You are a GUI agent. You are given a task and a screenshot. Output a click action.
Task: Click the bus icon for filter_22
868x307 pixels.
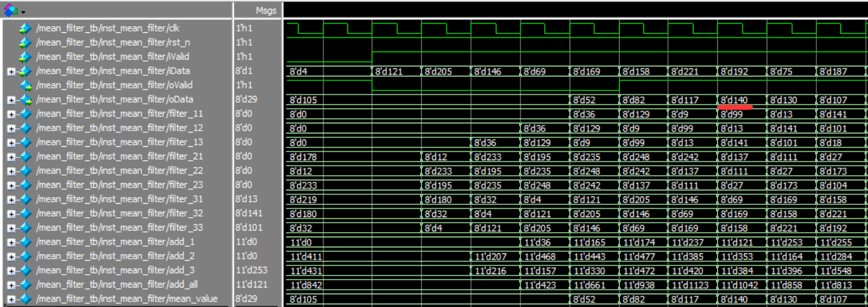pos(26,170)
